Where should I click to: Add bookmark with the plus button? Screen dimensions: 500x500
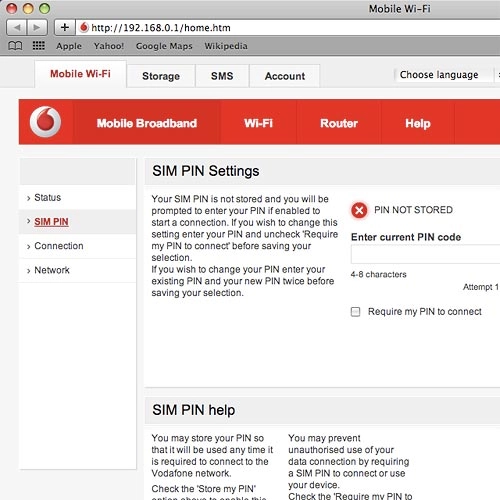click(65, 27)
